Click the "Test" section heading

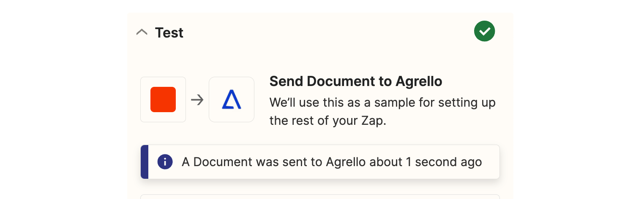click(169, 32)
